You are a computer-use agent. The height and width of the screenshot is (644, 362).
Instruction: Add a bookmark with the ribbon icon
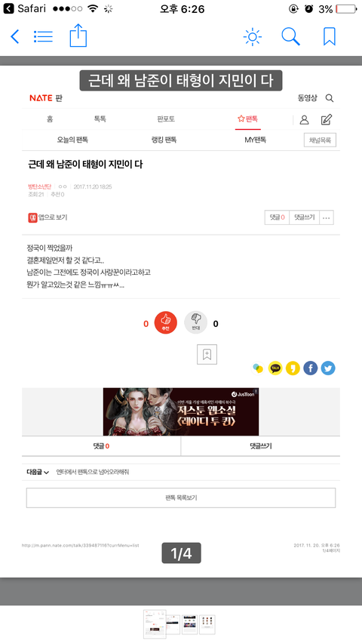(x=329, y=36)
